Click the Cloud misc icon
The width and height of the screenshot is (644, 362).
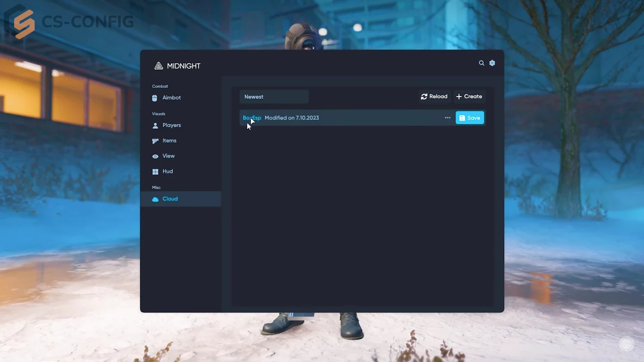pyautogui.click(x=155, y=199)
